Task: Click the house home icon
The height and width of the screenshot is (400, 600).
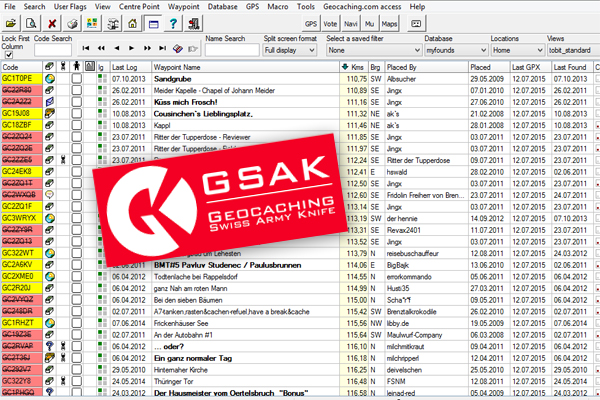Action: [132, 24]
